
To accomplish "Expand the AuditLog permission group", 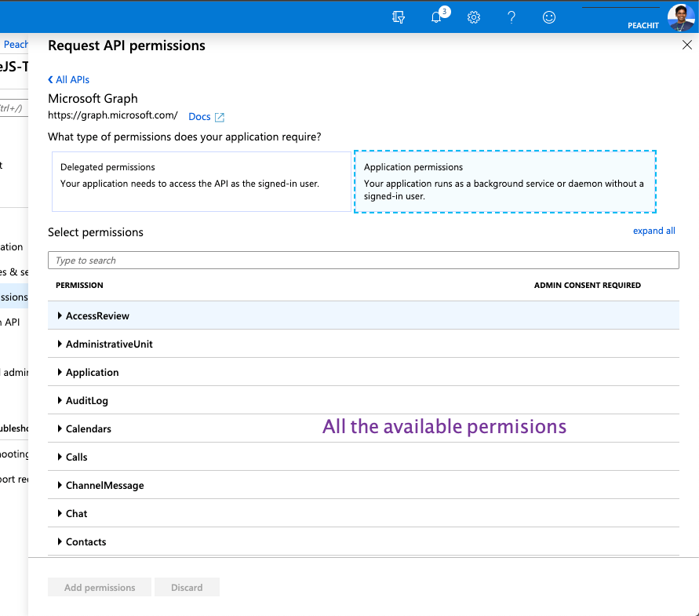I will click(363, 400).
